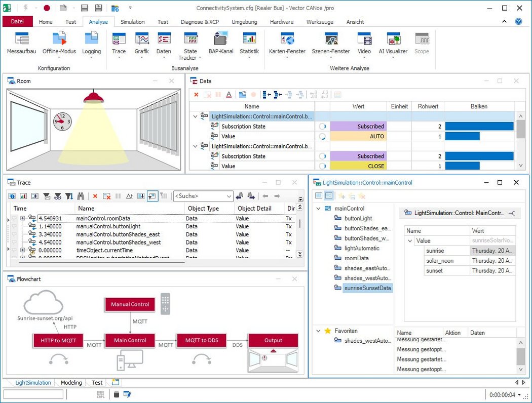This screenshot has height=403, width=532.
Task: Open the BAP-Kanal icon
Action: point(221,44)
